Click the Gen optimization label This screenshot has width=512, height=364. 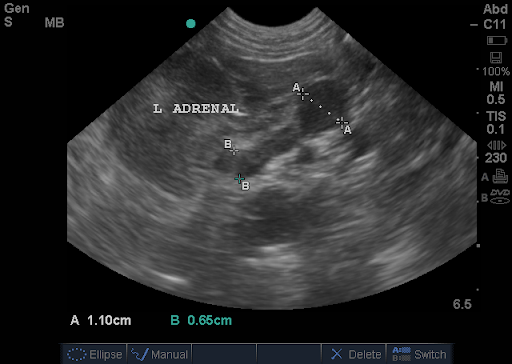[17, 8]
